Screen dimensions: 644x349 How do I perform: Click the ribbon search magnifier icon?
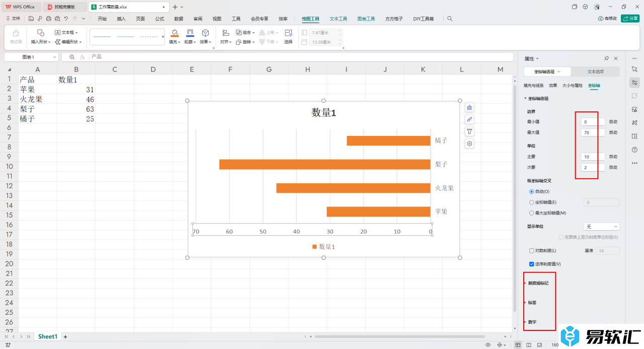click(450, 19)
